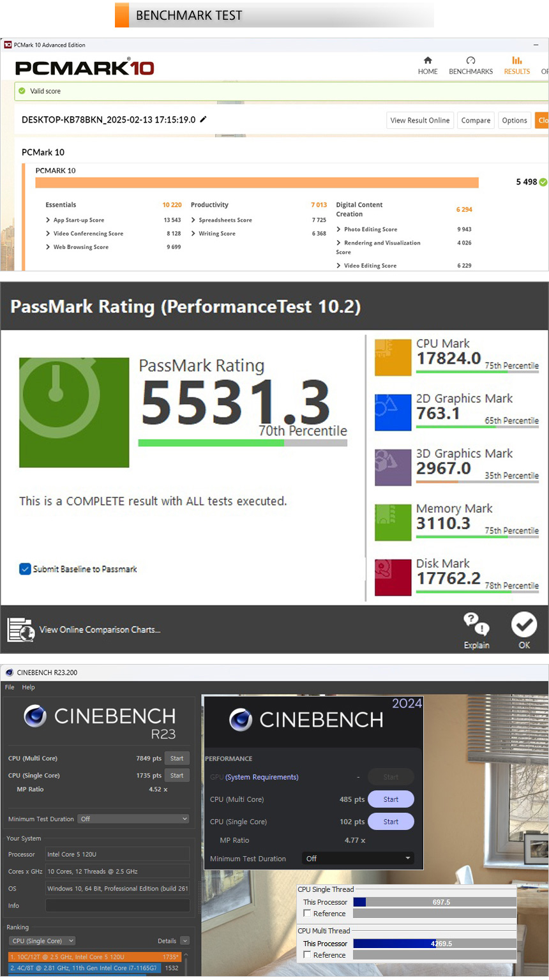The image size is (549, 980).
Task: Click the View Result Online button
Action: click(420, 120)
